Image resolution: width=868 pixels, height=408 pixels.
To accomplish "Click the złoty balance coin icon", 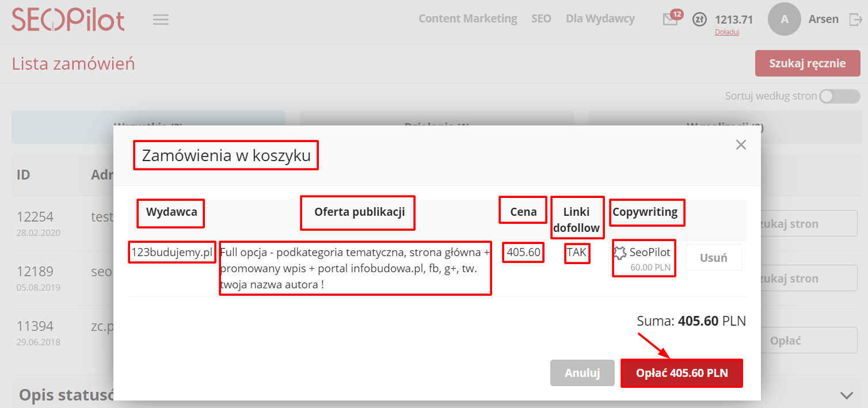I will [699, 20].
